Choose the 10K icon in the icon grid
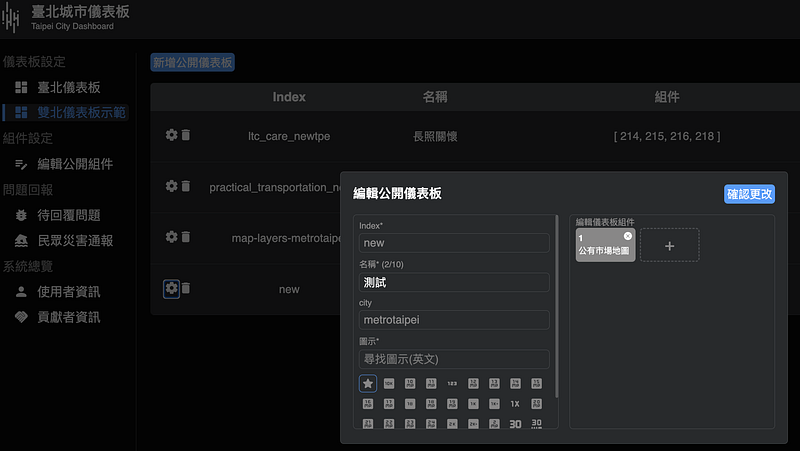This screenshot has width=800, height=451. 389,384
